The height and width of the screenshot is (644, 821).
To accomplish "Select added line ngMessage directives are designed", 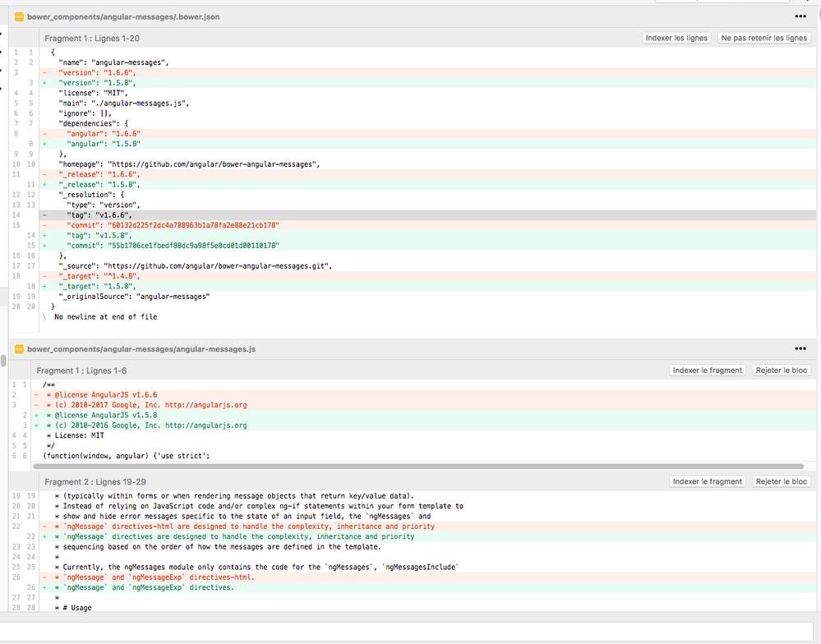I will click(x=427, y=536).
